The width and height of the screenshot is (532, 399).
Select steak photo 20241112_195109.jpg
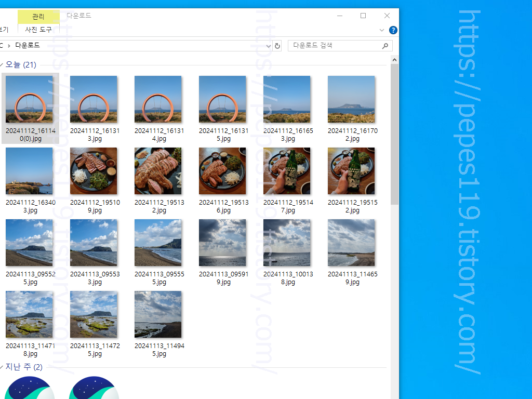(94, 171)
